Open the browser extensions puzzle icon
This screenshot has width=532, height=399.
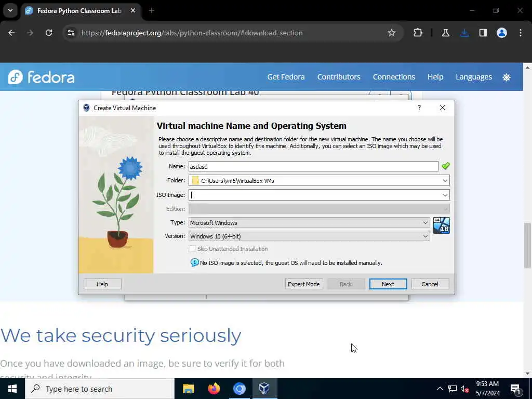418,33
